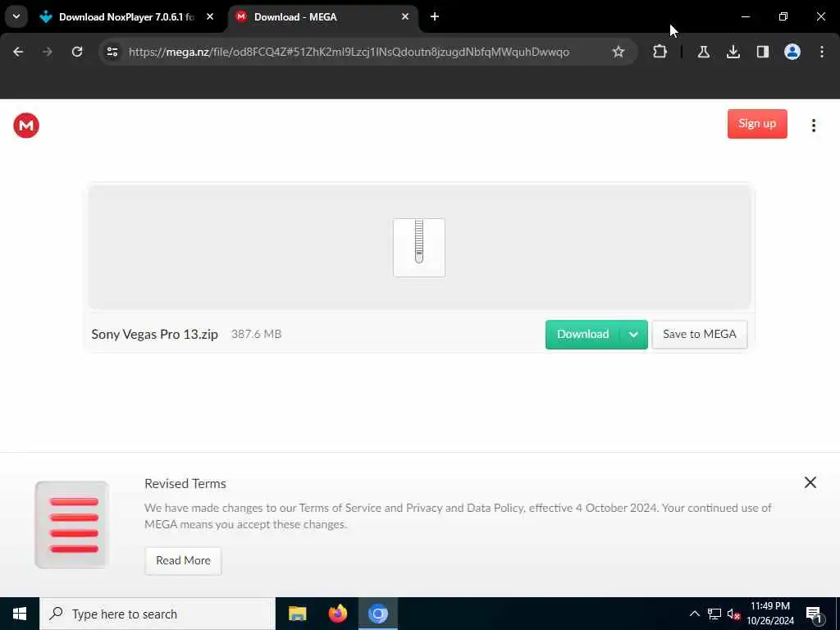Click the zip file preview thumbnail
This screenshot has width=840, height=630.
click(x=419, y=248)
